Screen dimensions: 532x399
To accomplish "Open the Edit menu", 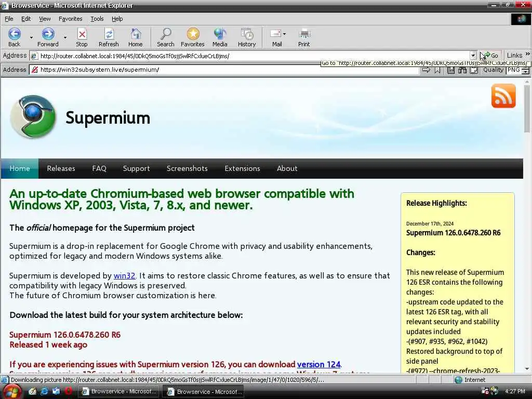I will 26,19.
